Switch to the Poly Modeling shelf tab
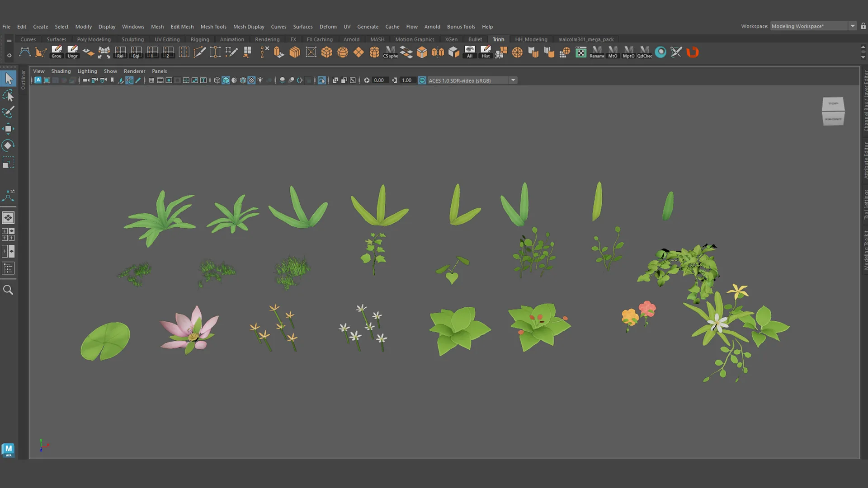 (x=94, y=39)
